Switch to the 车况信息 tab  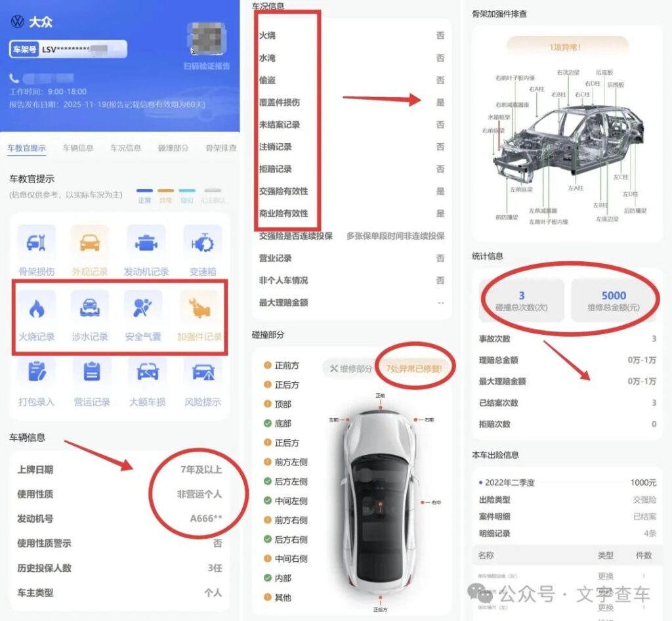(x=125, y=148)
